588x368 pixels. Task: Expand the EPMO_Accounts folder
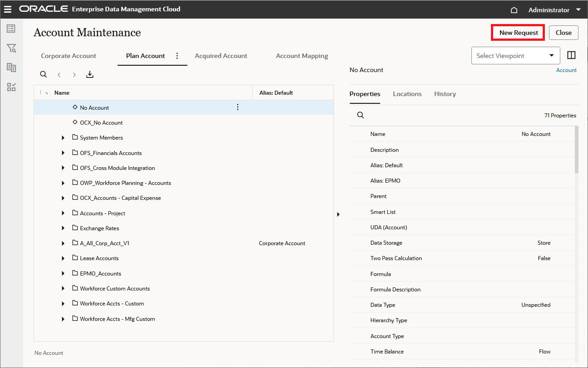(x=63, y=274)
